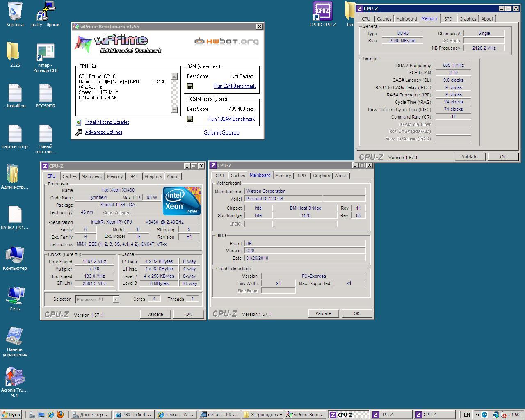Switch to PBX Unified taskbar window

coord(134,415)
